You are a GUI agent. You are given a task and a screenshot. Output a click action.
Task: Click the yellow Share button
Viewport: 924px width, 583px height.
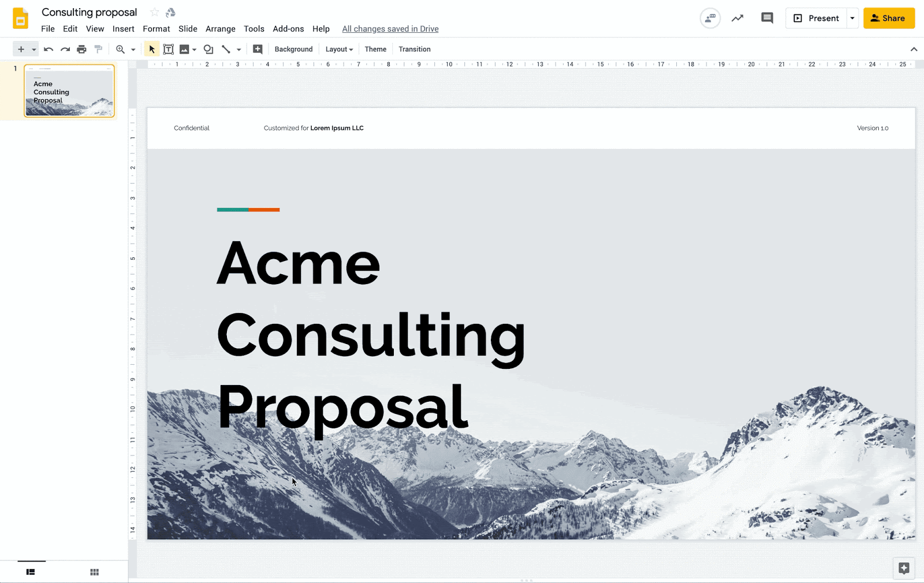pyautogui.click(x=889, y=18)
